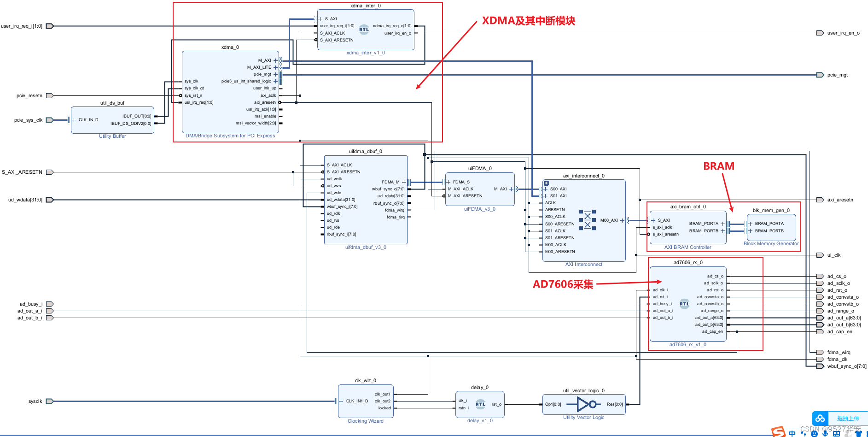Open the Sogou soft keyboard icon
The width and height of the screenshot is (868, 437).
[x=836, y=433]
